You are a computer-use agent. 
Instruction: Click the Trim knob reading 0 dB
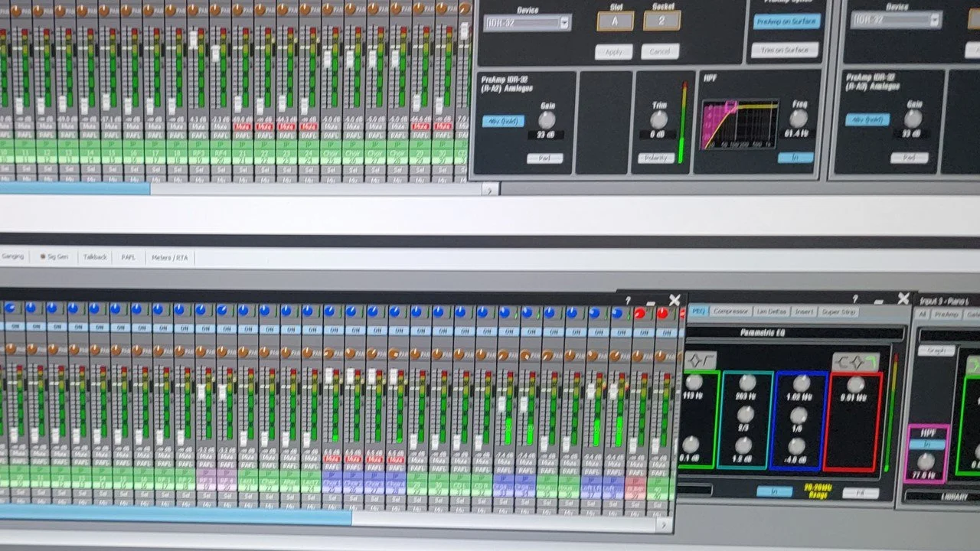658,119
